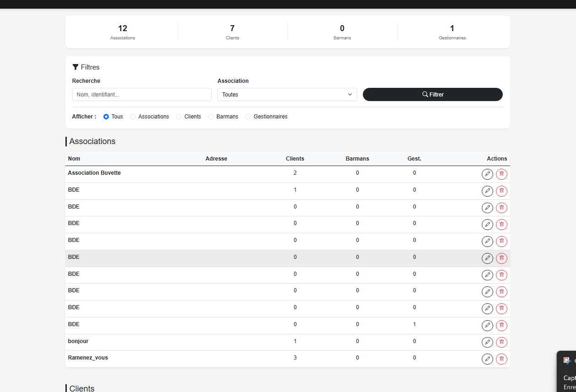Show only Associations via radio button
This screenshot has width=576, height=392.
point(133,117)
